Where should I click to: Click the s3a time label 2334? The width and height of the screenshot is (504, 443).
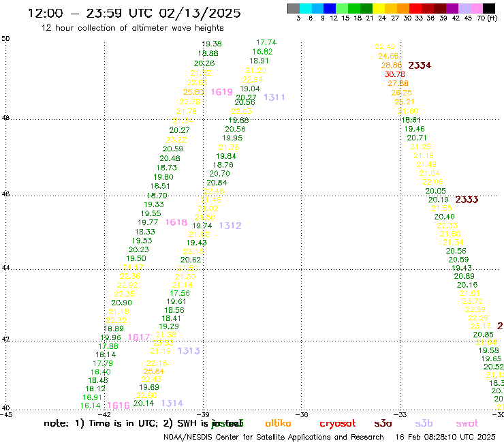tap(420, 65)
